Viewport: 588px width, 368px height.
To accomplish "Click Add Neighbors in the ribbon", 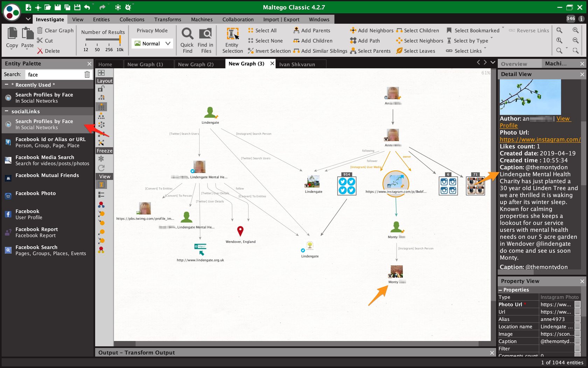I will click(x=372, y=30).
